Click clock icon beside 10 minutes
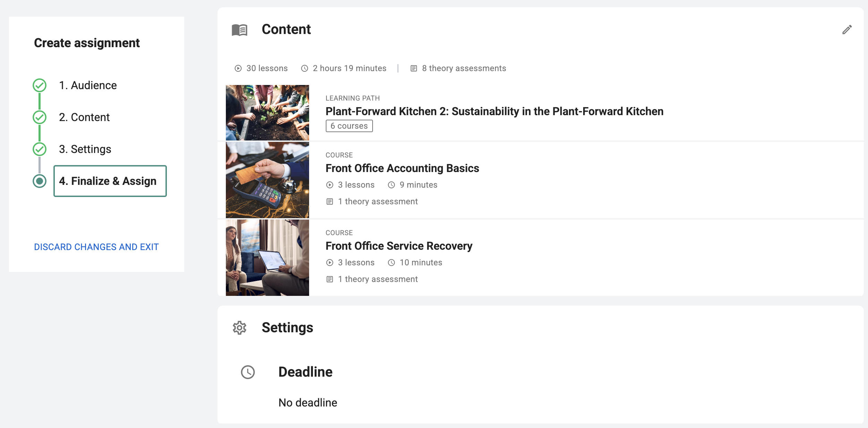The height and width of the screenshot is (428, 868). 391,263
